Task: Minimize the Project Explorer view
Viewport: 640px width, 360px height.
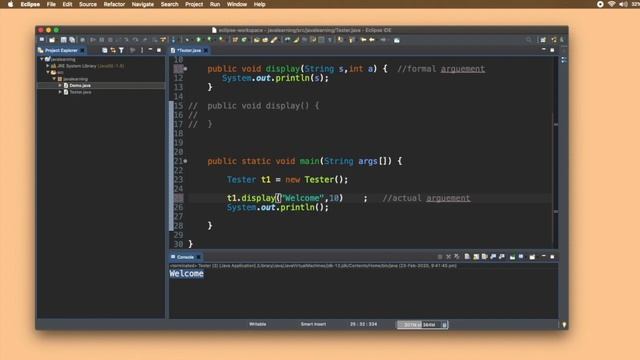Action: pyautogui.click(x=150, y=50)
